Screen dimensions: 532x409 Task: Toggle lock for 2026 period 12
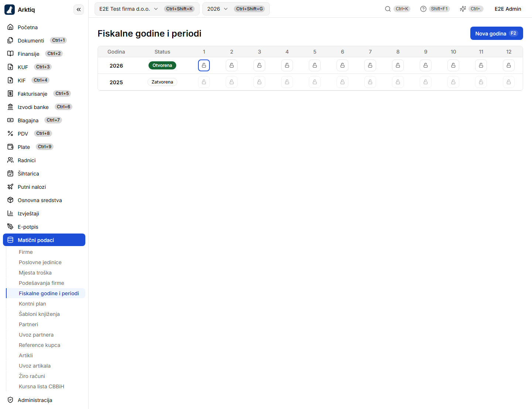point(509,65)
